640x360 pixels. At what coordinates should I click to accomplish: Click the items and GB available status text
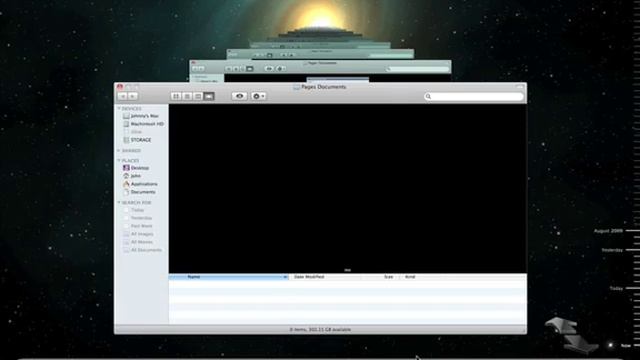click(320, 329)
